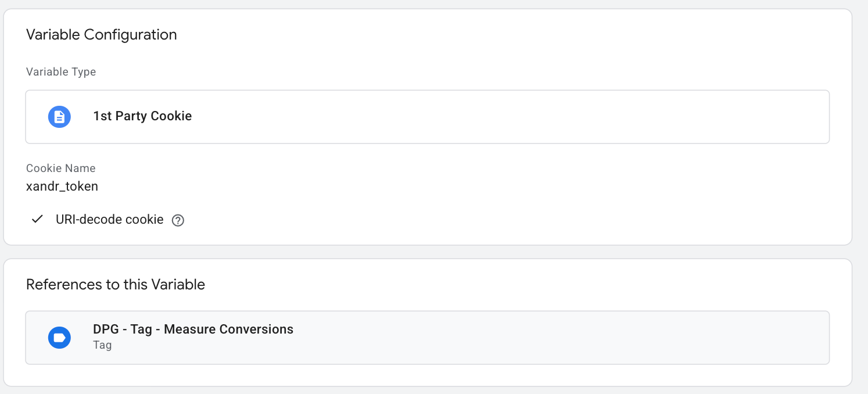The height and width of the screenshot is (394, 868).
Task: Click gray gap between the two cards
Action: tap(428, 252)
